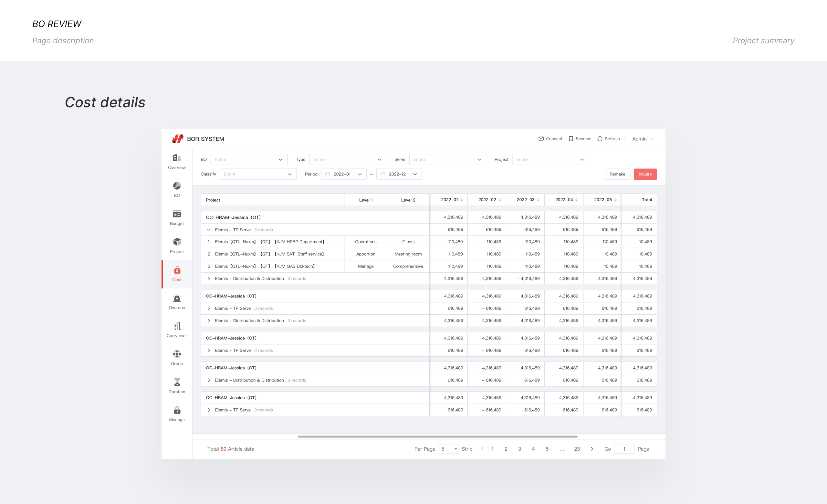Expand Elemis – Distribution row in fourth group
The width and height of the screenshot is (827, 504).
click(x=209, y=380)
